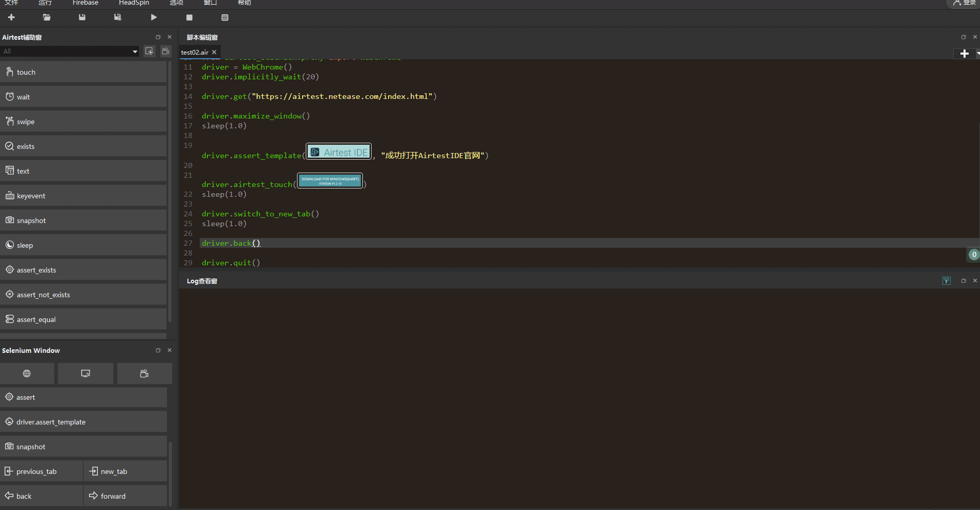Close the test02.air tab
The height and width of the screenshot is (510, 980).
click(214, 52)
